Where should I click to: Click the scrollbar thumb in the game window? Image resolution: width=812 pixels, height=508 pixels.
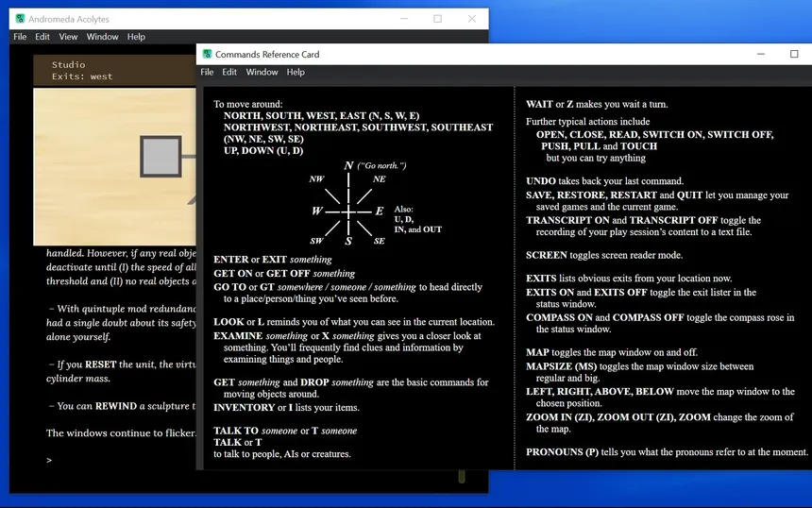pos(462,476)
